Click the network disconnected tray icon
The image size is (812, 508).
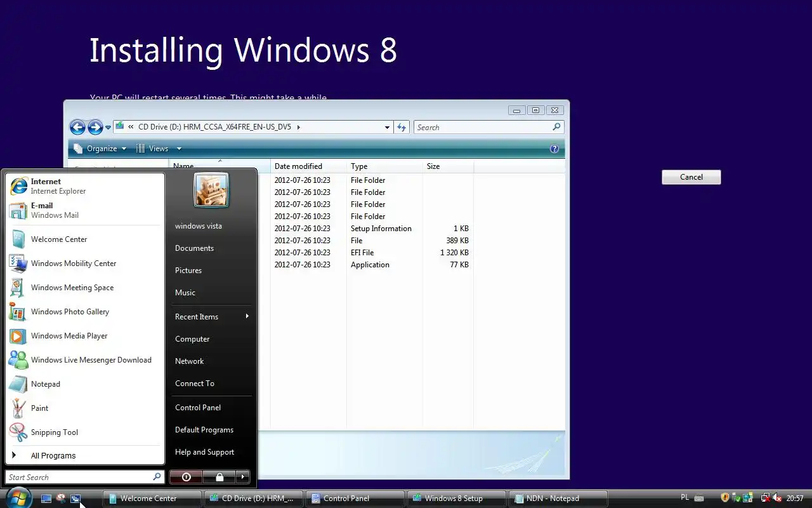click(x=765, y=498)
